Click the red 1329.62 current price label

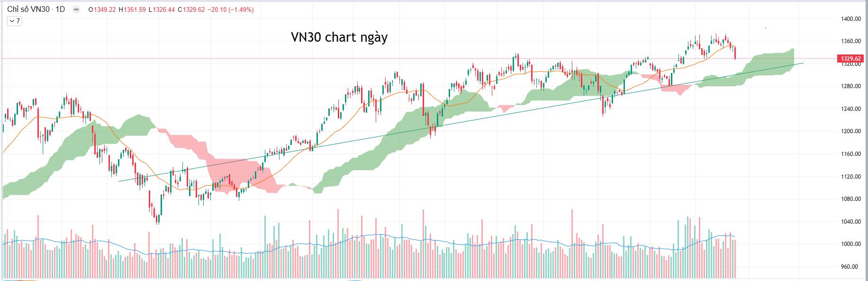[x=850, y=59]
